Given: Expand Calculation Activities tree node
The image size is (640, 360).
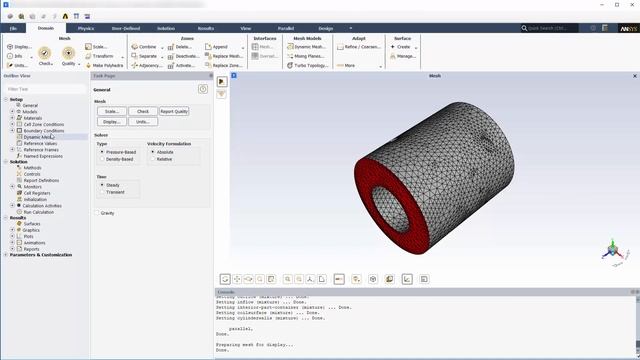Looking at the screenshot, I should click(x=12, y=206).
